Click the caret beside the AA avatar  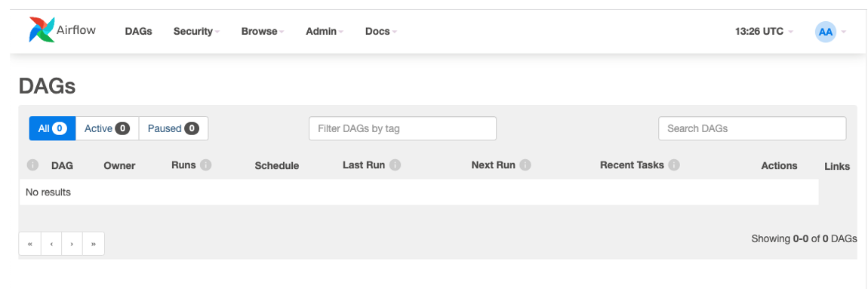844,32
